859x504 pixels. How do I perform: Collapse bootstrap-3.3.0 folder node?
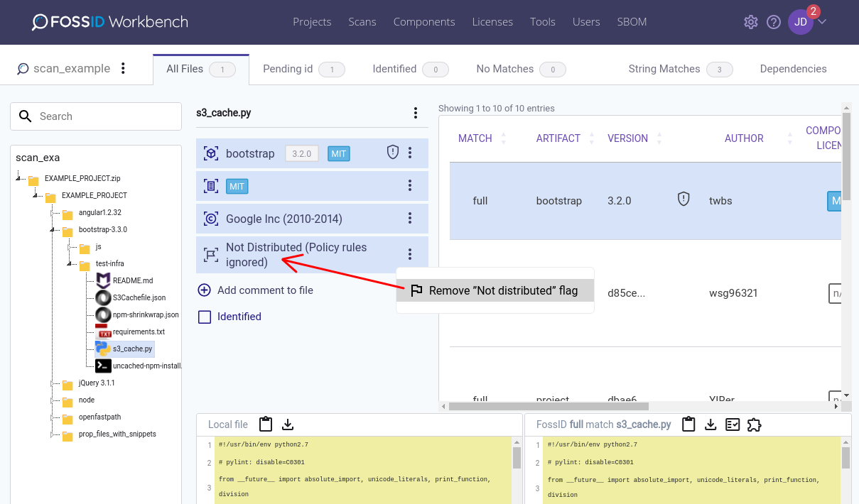pos(52,229)
